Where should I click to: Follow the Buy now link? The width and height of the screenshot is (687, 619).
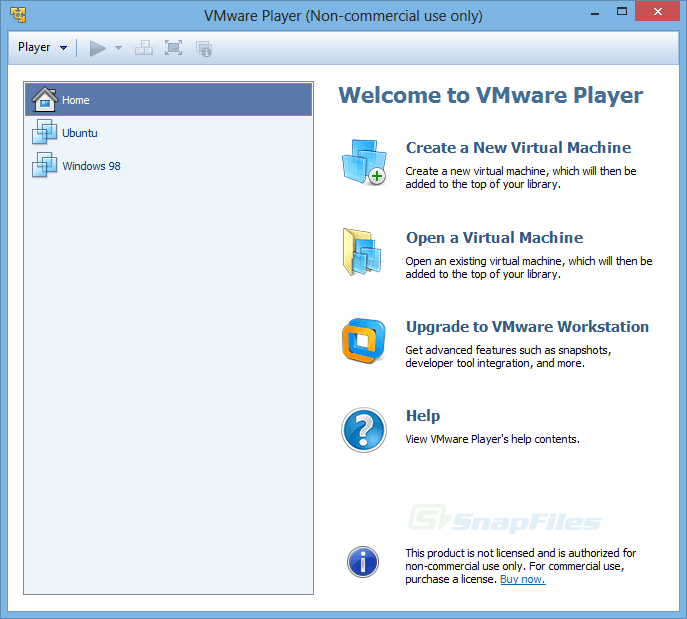[x=523, y=579]
